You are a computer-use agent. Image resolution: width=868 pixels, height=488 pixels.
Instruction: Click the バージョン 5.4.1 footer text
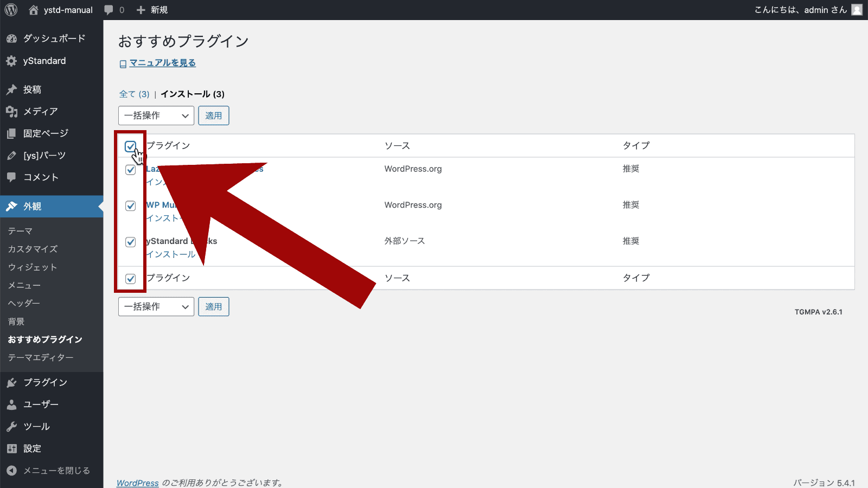click(x=824, y=483)
